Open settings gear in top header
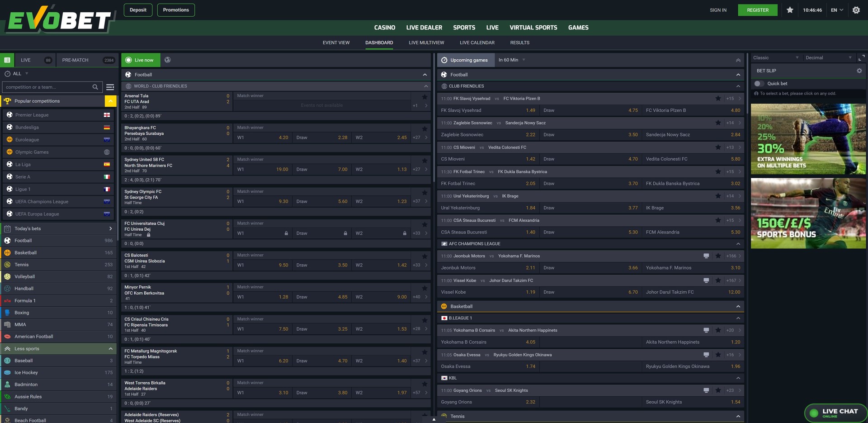 [856, 10]
